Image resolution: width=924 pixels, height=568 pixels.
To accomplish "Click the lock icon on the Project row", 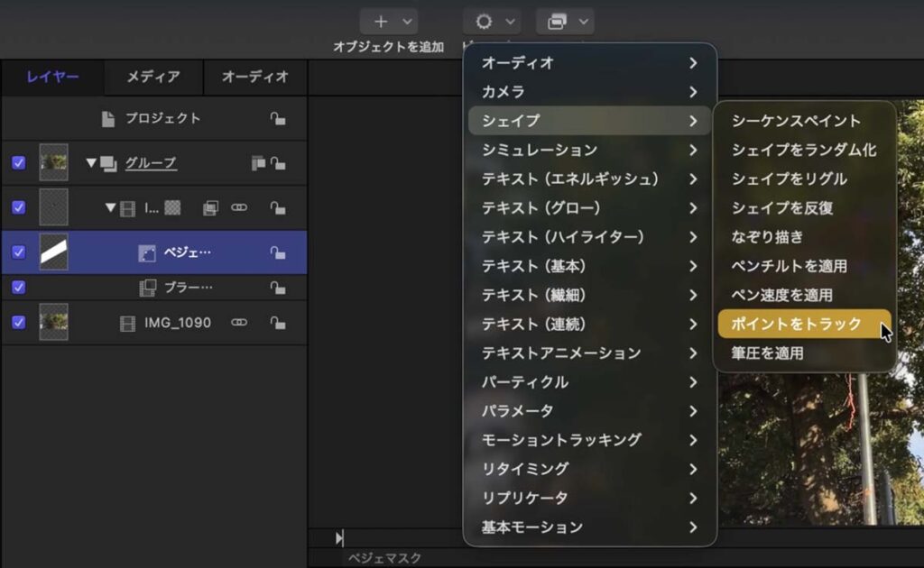I will coord(278,119).
